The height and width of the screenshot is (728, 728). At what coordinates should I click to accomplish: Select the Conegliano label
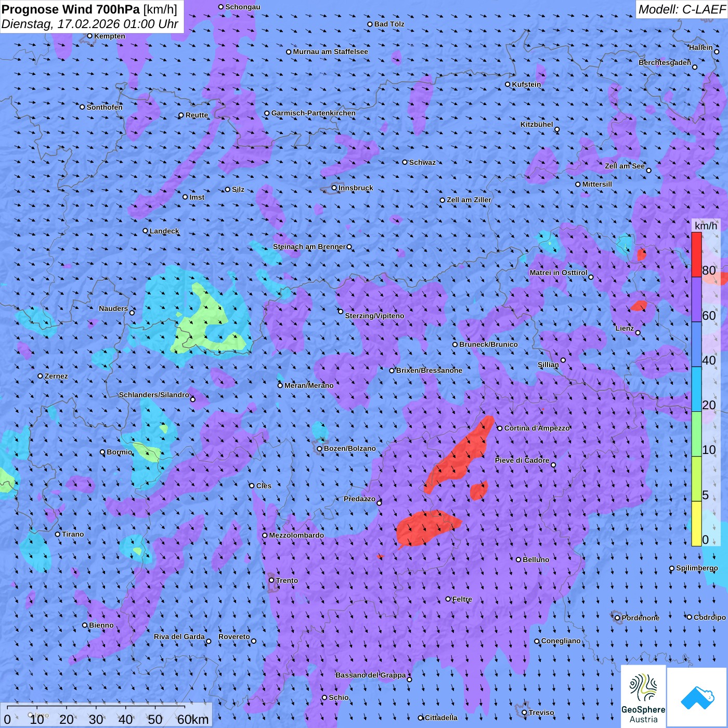[x=561, y=641]
